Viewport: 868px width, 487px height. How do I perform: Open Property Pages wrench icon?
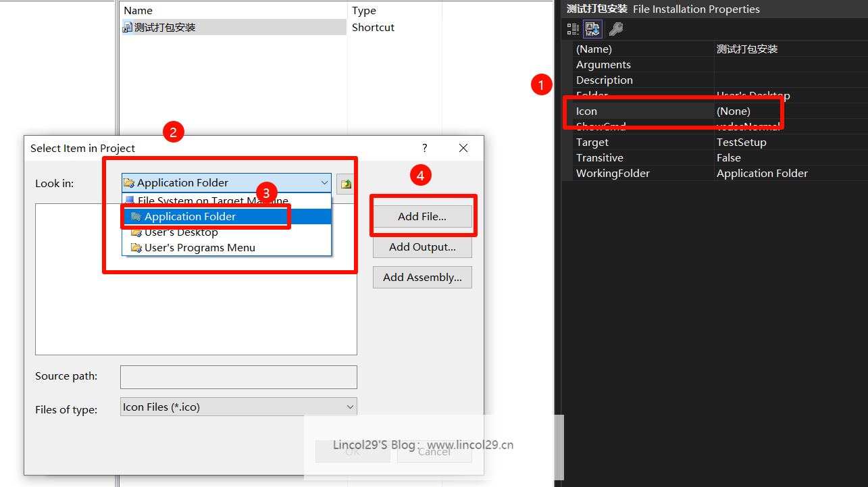tap(615, 28)
